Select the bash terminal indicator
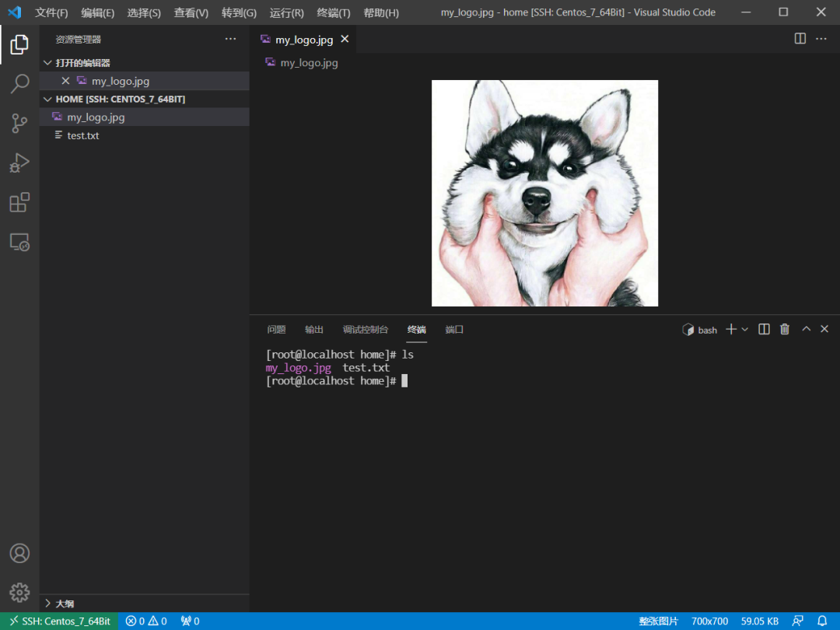The height and width of the screenshot is (630, 840). pos(700,330)
